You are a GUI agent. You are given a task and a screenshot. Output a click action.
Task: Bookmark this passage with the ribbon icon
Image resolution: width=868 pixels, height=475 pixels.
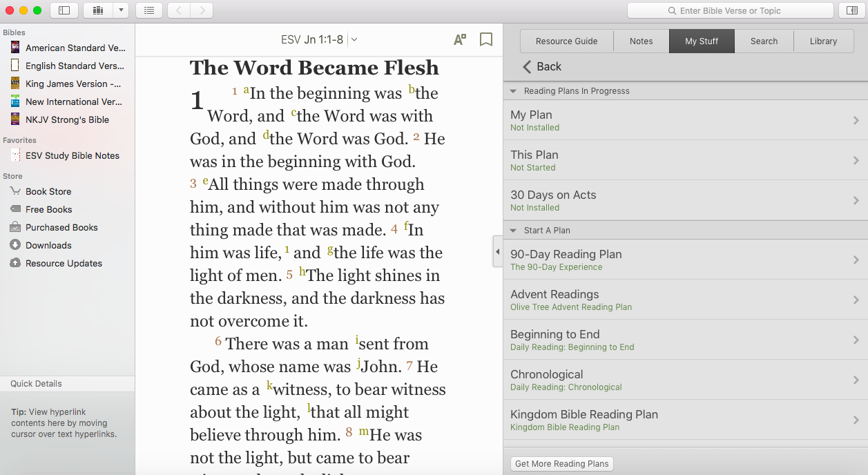(486, 39)
